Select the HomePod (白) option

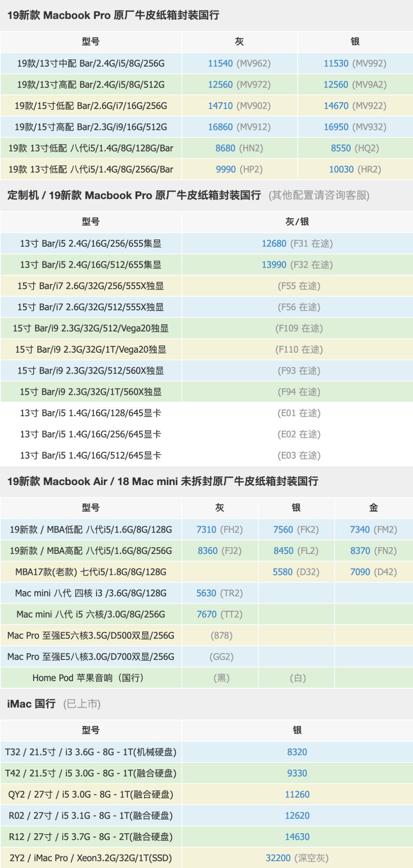coord(298,678)
